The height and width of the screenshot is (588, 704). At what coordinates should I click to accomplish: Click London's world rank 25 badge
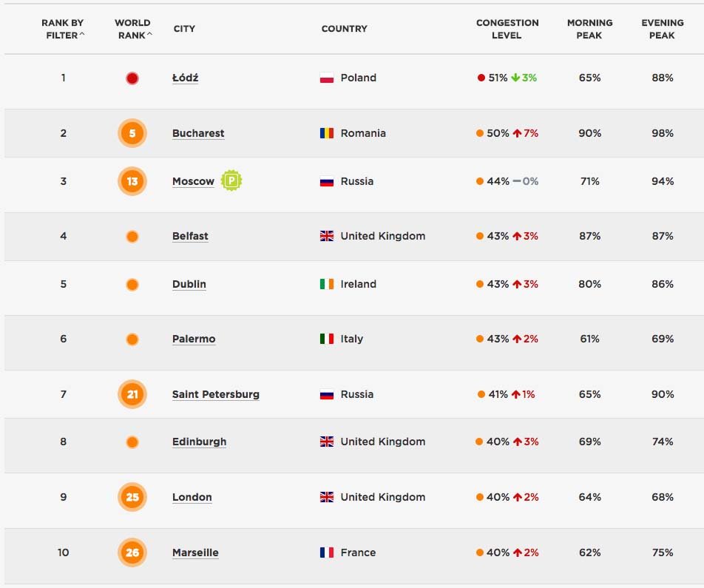(132, 497)
